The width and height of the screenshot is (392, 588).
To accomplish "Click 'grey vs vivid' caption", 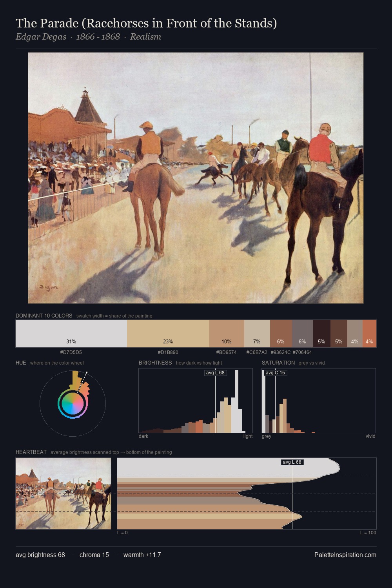I will click(312, 363).
